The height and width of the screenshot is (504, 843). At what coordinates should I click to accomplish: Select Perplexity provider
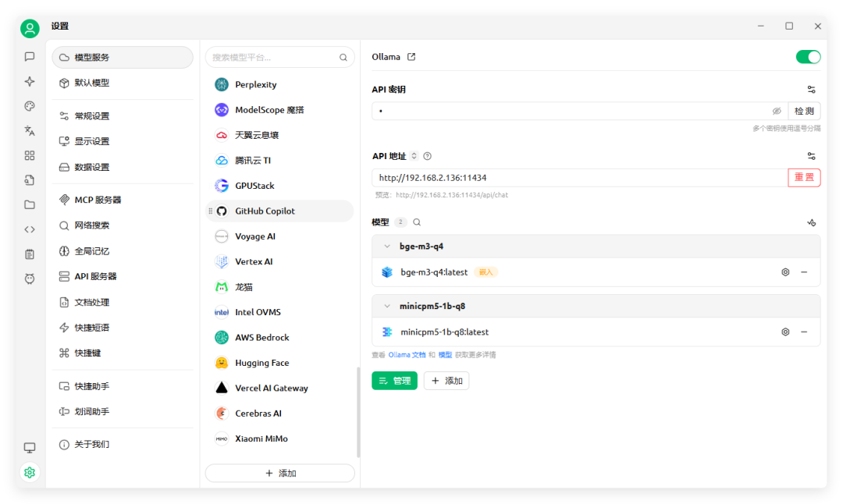(x=279, y=85)
